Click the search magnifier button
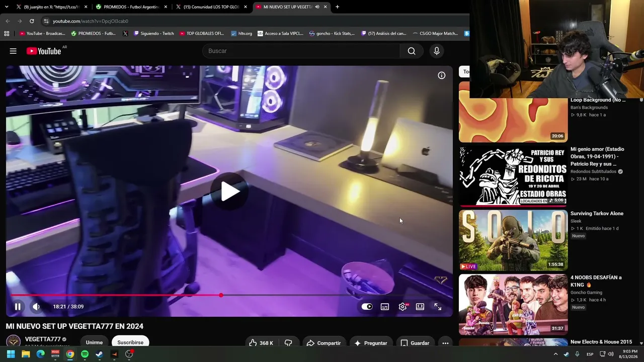Viewport: 644px width, 362px height. pyautogui.click(x=412, y=51)
